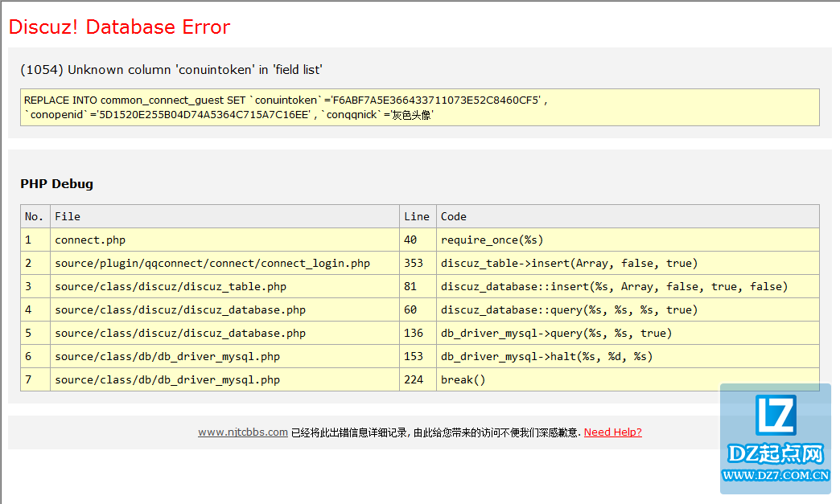
Task: Click the 'discuz_database::insert' code cell
Action: 628,287
